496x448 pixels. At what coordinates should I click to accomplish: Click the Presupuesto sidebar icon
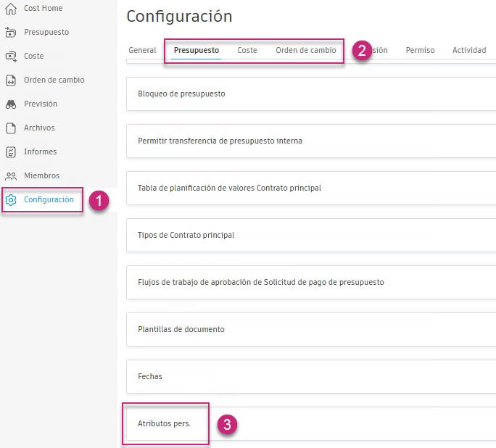11,32
